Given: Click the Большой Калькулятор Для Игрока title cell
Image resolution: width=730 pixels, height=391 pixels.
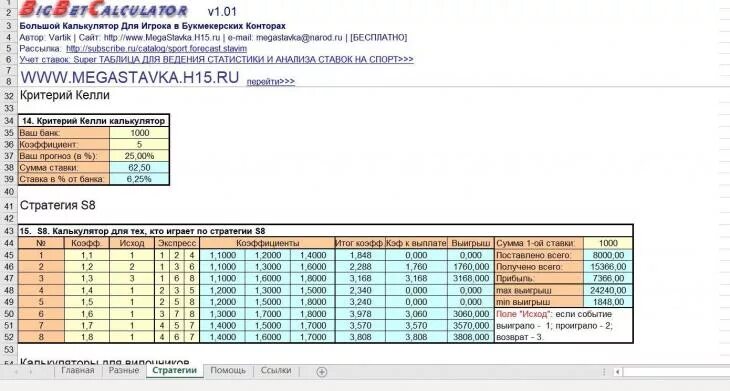Looking at the screenshot, I should click(153, 26).
